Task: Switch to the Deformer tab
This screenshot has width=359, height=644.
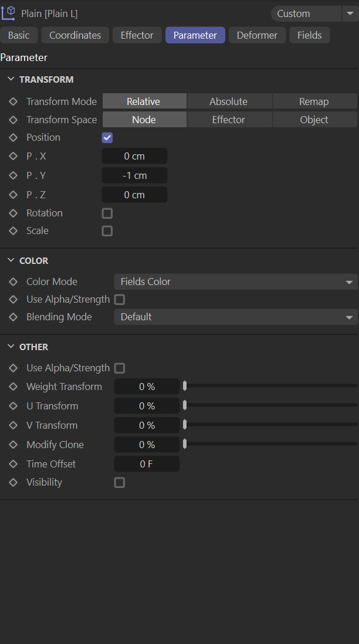Action: coord(257,35)
